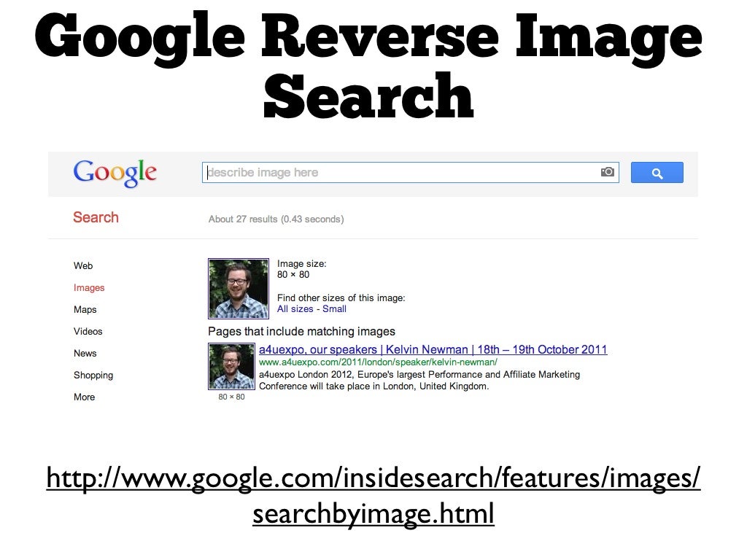The image size is (747, 560).
Task: Click the Find other sizes of this image text
Action: point(341,298)
